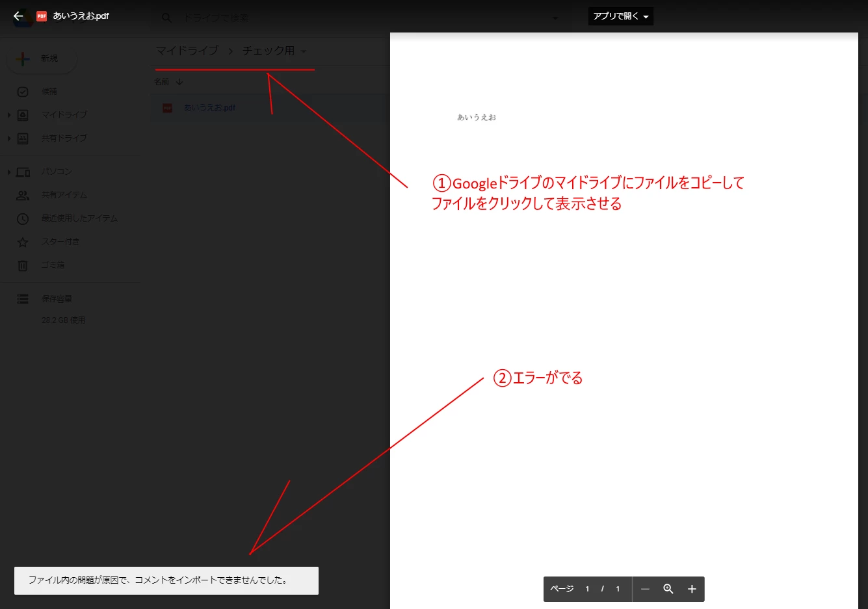
Task: Click the あいうえお.pdf title in the top bar
Action: [x=81, y=16]
